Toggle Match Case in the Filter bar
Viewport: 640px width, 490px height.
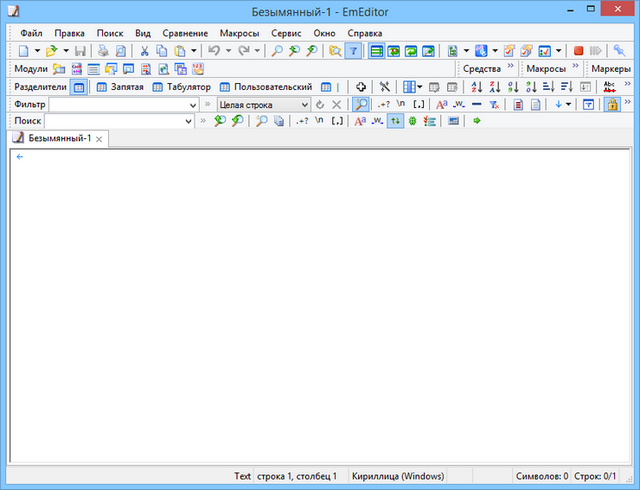click(x=441, y=104)
